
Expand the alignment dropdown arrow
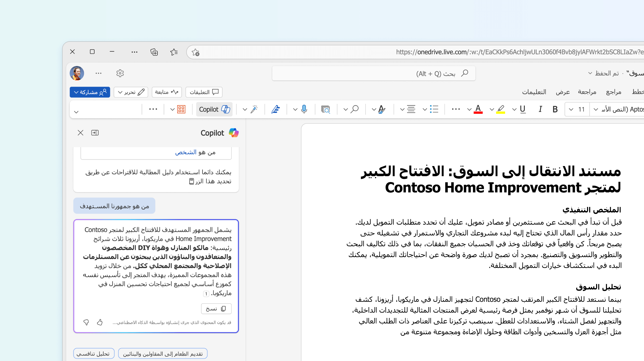[402, 110]
